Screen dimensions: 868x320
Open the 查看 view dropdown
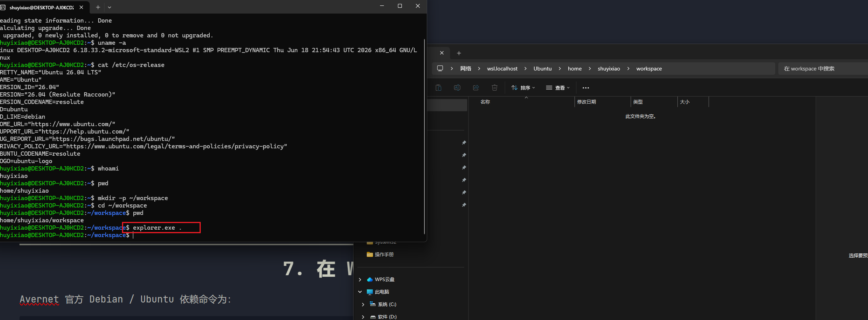coord(558,88)
